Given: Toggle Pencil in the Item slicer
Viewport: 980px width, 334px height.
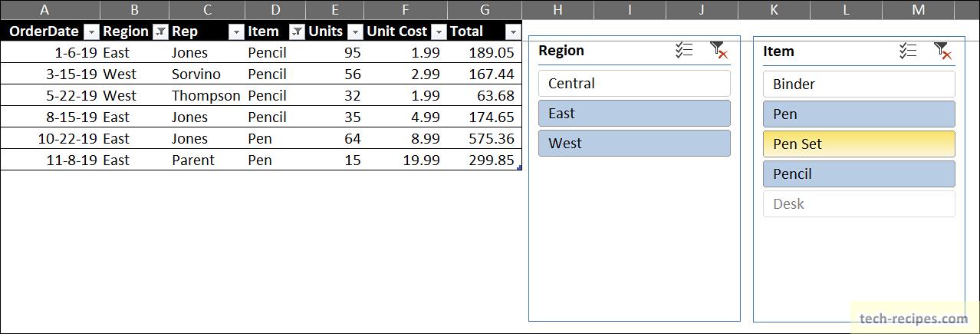Looking at the screenshot, I should 859,174.
